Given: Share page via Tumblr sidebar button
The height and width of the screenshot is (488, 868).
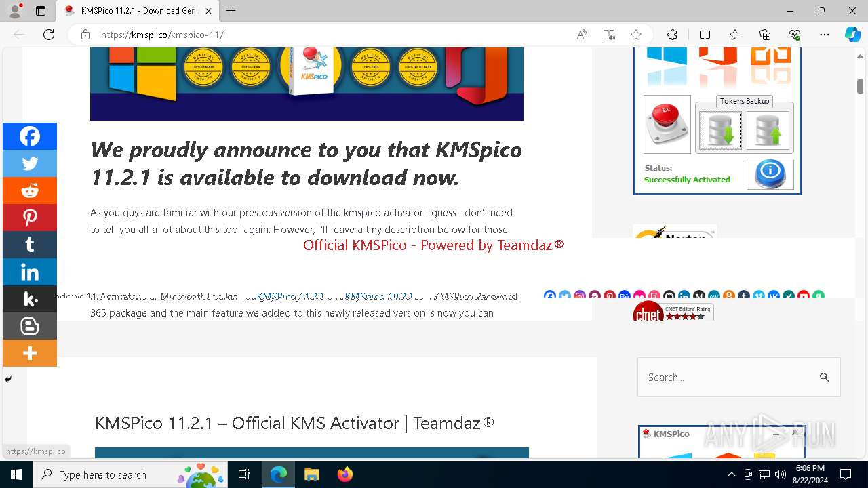Looking at the screenshot, I should coord(30,245).
